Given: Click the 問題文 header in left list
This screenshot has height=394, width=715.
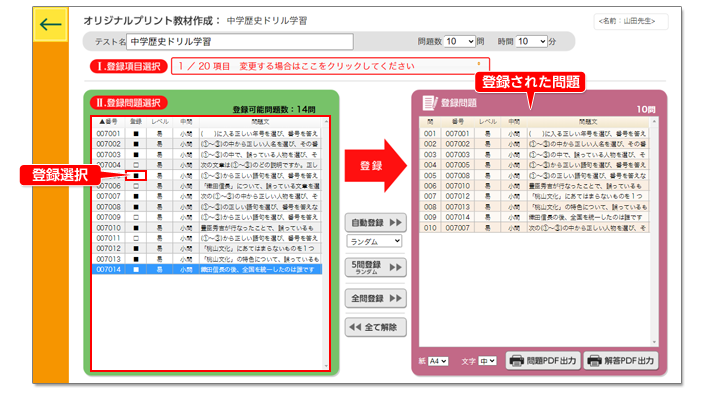Looking at the screenshot, I should [260, 122].
